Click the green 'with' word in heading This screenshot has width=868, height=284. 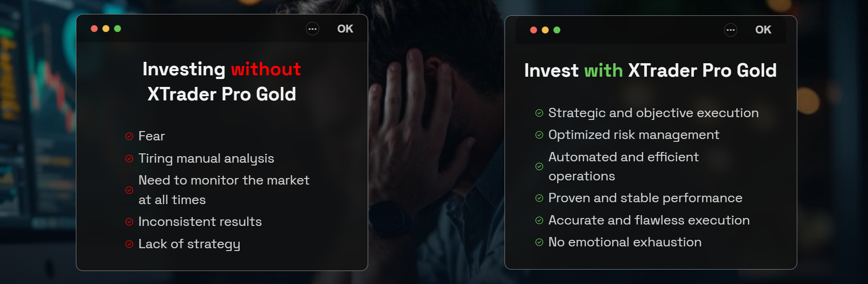[603, 71]
